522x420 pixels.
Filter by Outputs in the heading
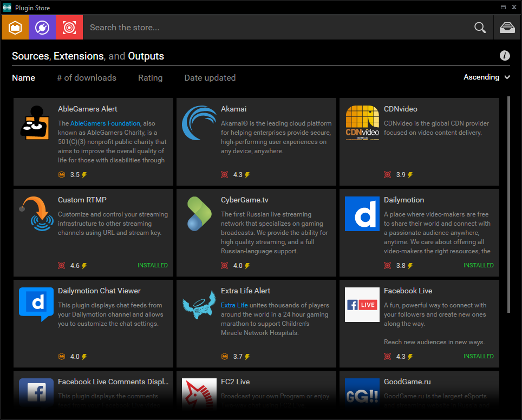pyautogui.click(x=146, y=56)
